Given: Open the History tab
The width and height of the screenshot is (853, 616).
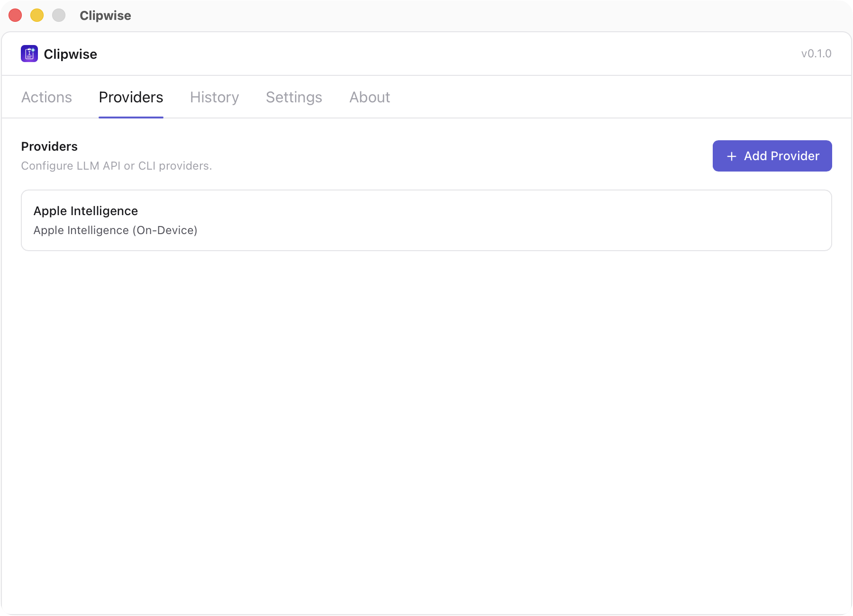Looking at the screenshot, I should point(214,97).
